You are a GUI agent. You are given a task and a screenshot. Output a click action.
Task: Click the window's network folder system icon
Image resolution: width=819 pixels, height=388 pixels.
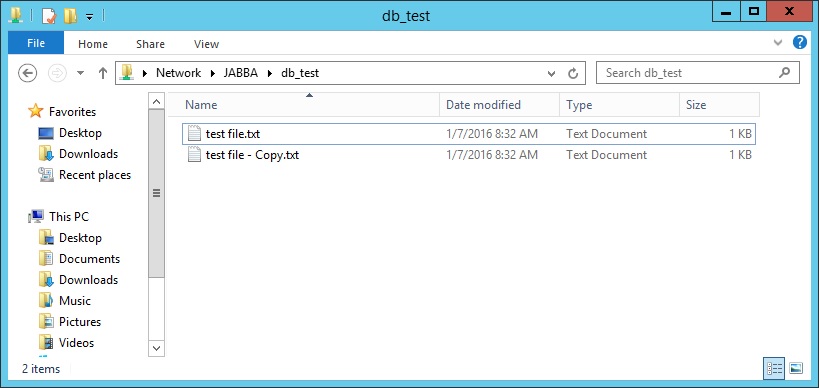pos(16,15)
